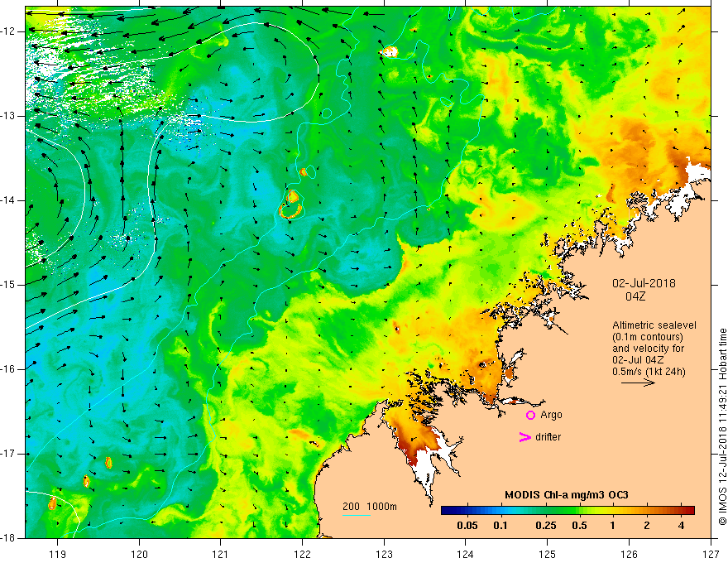The width and height of the screenshot is (728, 563).
Task: Click the '200 1000m' depth contour label
Action: point(370,507)
